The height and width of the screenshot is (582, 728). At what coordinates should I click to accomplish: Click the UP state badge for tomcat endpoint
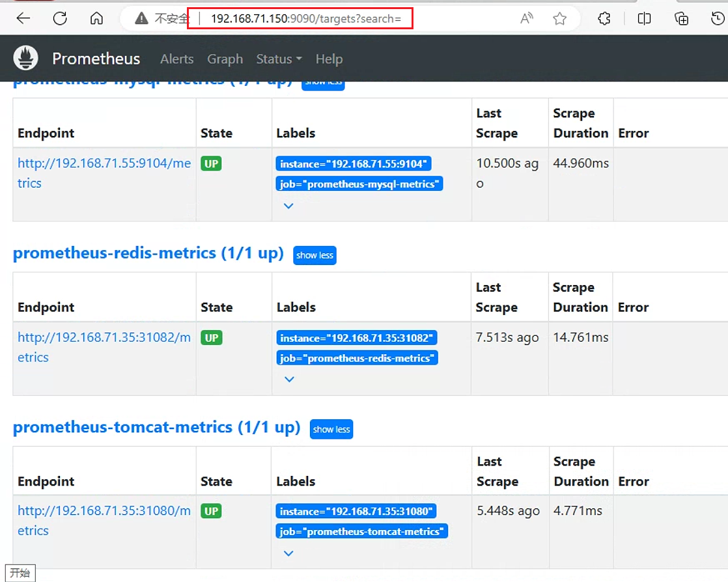pyautogui.click(x=211, y=511)
